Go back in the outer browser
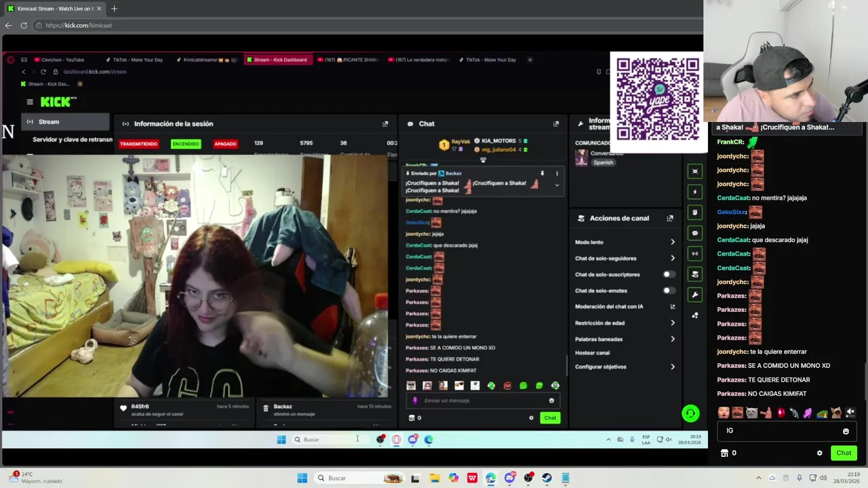 (8, 25)
